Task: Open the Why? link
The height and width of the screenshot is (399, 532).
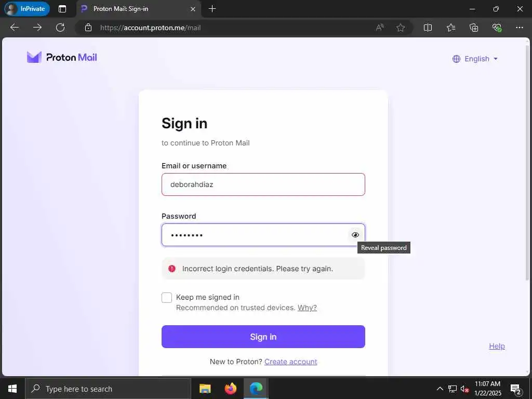Action: point(307,308)
